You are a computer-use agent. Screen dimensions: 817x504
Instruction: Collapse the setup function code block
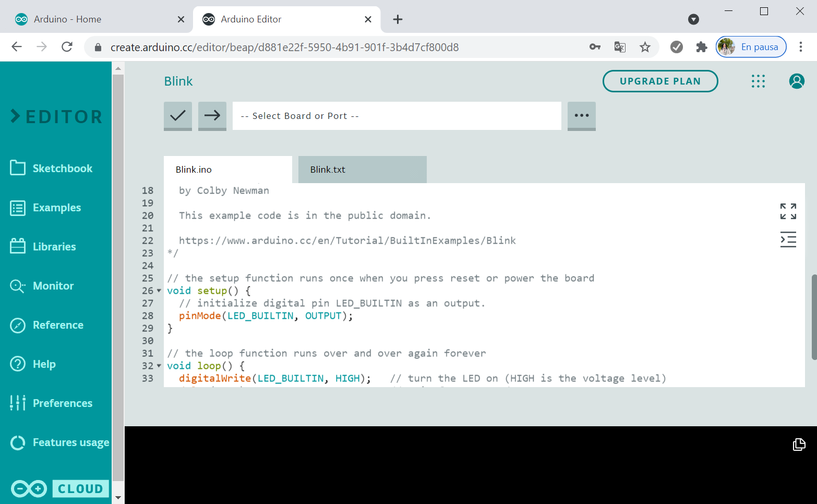coord(159,291)
